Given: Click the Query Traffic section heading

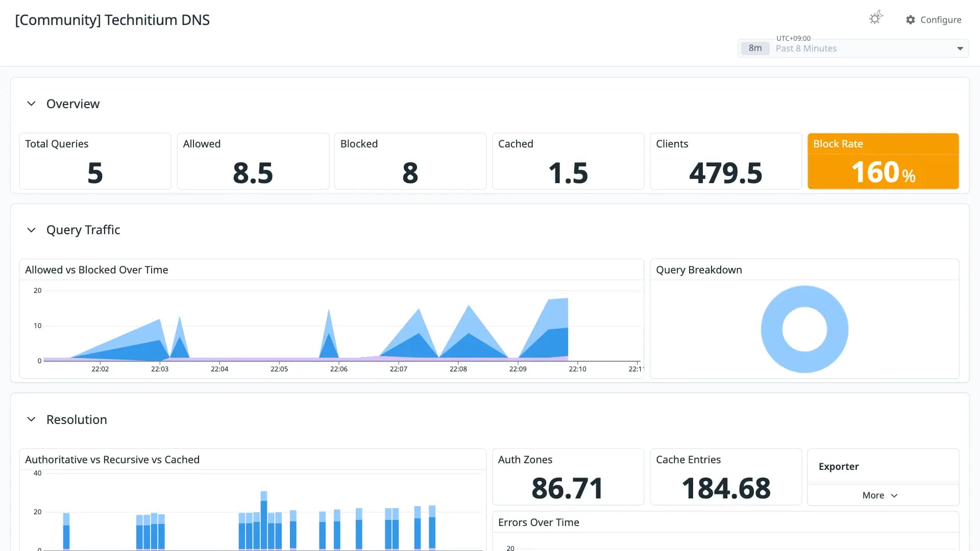Looking at the screenshot, I should [83, 230].
